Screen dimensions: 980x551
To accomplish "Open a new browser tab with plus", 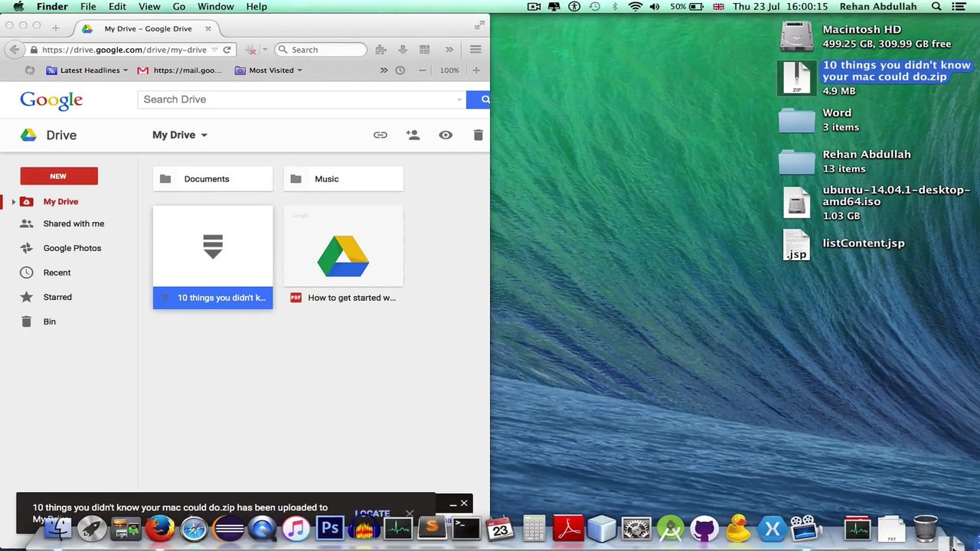I will pos(55,28).
